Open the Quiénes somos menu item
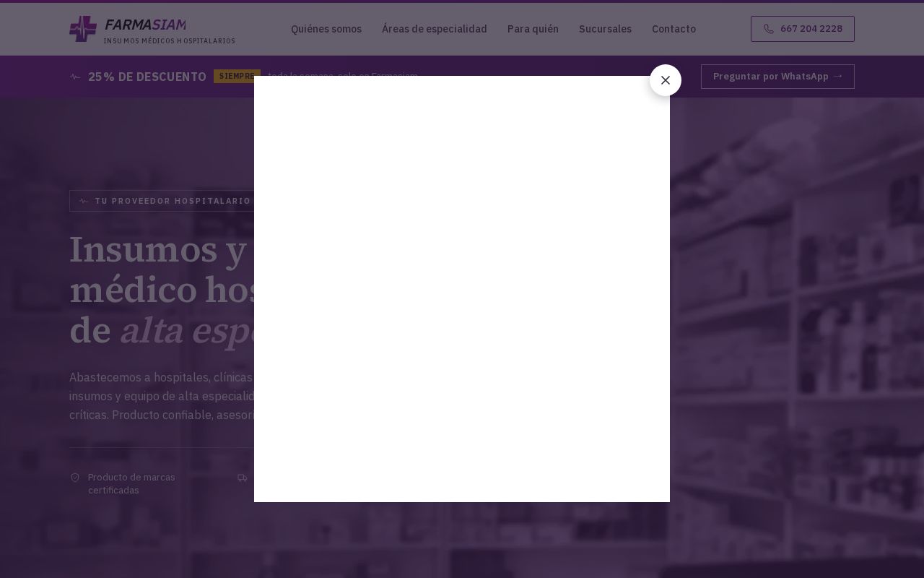Image resolution: width=924 pixels, height=578 pixels. point(326,29)
